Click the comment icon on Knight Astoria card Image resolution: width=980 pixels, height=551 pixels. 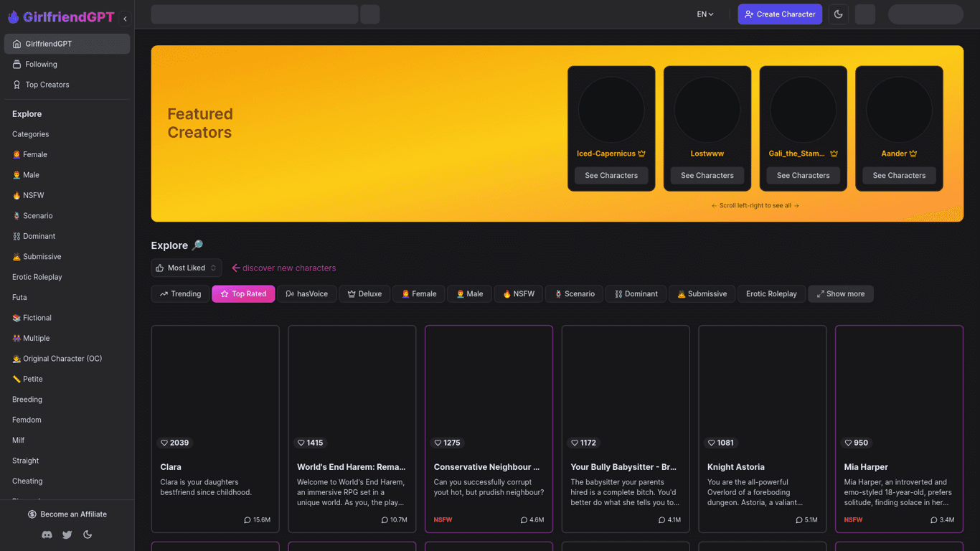(798, 520)
